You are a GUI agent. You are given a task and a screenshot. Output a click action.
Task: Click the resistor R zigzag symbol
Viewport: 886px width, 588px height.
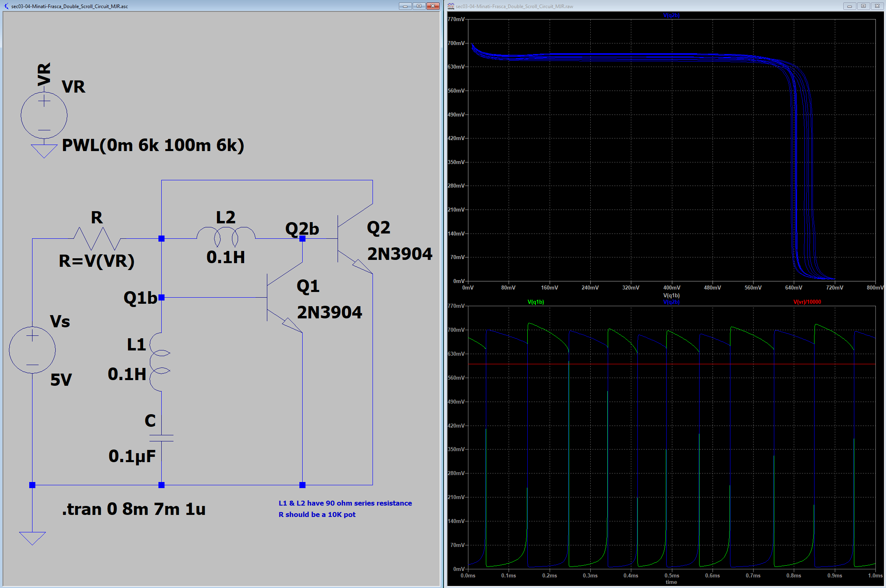pyautogui.click(x=97, y=239)
